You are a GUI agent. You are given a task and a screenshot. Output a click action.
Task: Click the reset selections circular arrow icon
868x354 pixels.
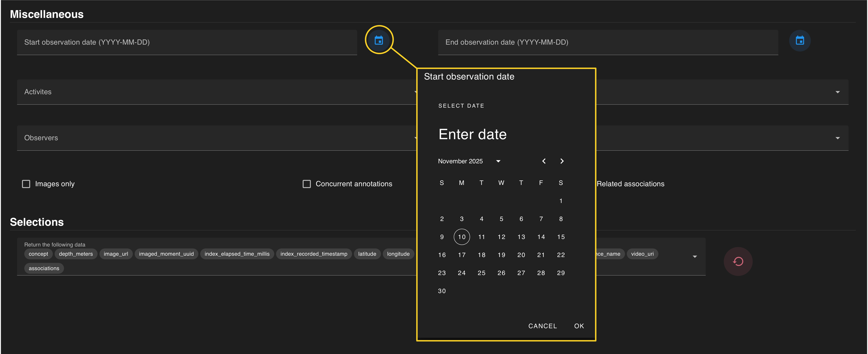click(738, 261)
